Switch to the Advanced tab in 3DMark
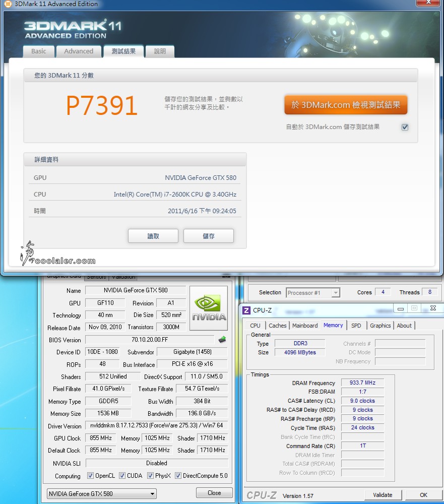The image size is (444, 504). coord(79,51)
